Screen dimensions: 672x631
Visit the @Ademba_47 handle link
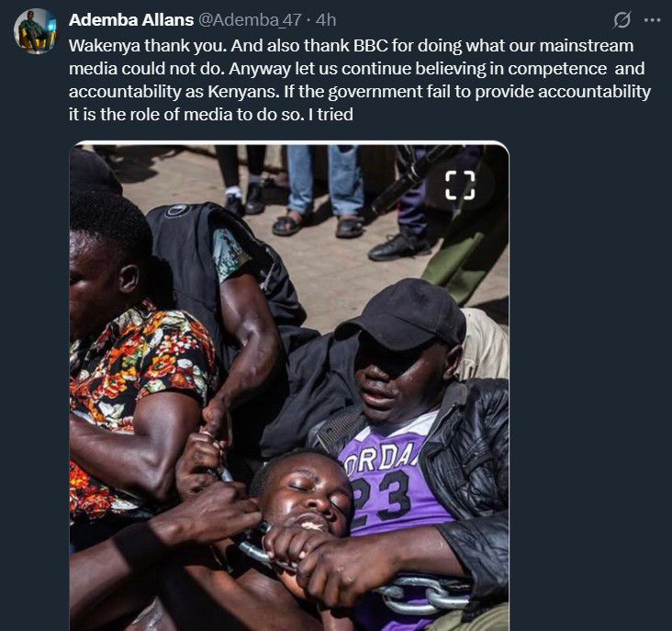coord(250,20)
